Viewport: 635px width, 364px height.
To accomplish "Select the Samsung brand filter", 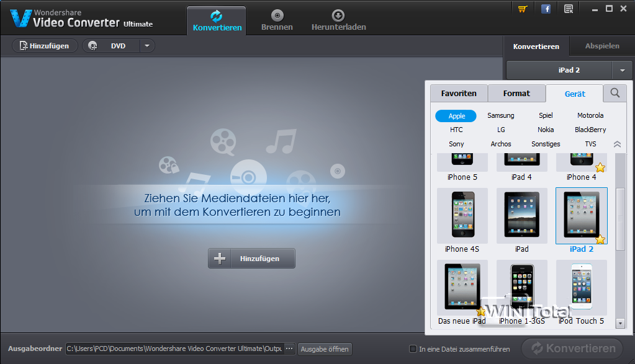I will 500,115.
